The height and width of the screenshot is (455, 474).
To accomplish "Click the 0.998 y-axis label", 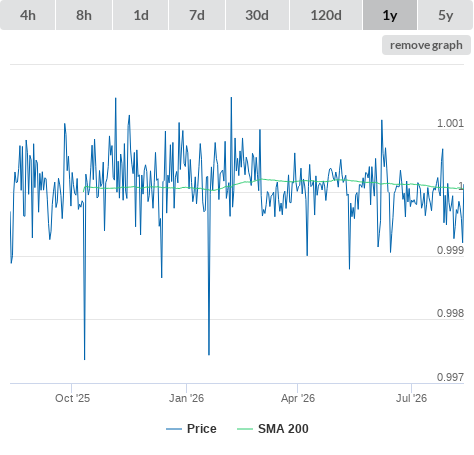I will [450, 313].
